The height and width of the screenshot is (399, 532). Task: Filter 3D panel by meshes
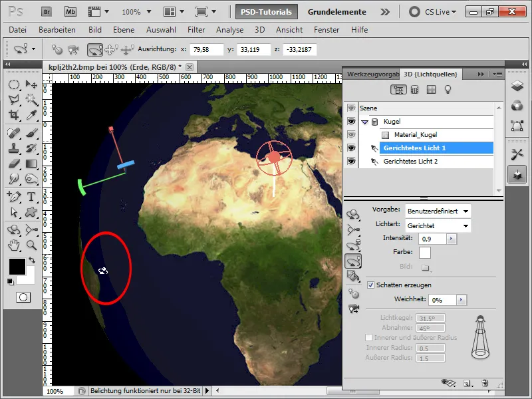[x=414, y=90]
